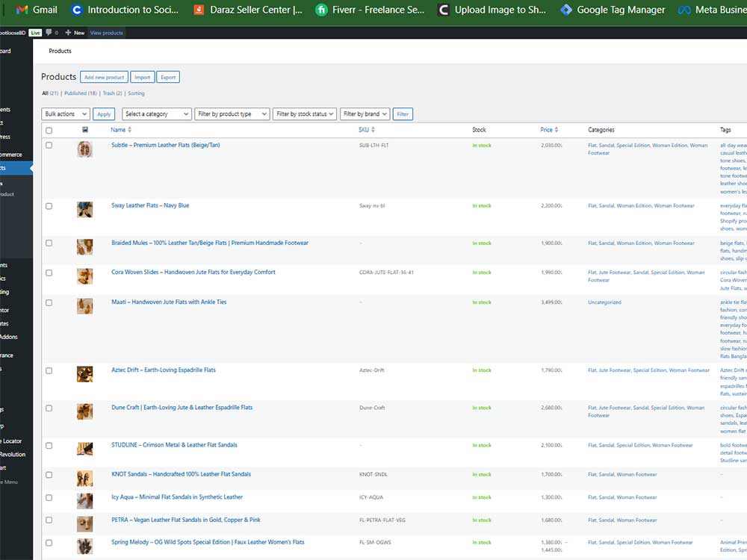Screen dimensions: 747x560
Task: Open Filter by stock status dropdown
Action: tap(305, 113)
